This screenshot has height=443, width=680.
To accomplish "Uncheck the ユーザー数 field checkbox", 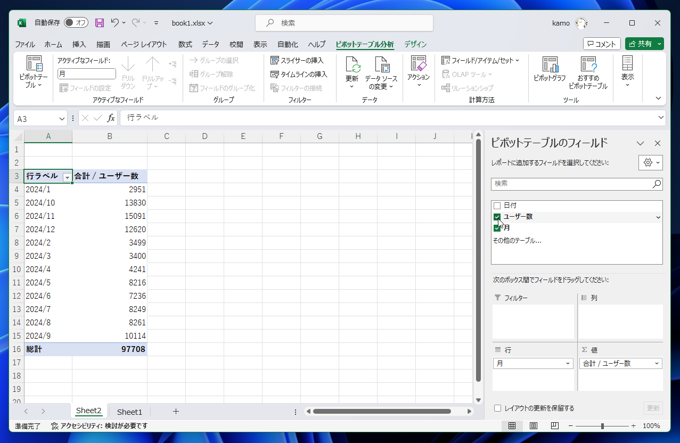I will (497, 216).
